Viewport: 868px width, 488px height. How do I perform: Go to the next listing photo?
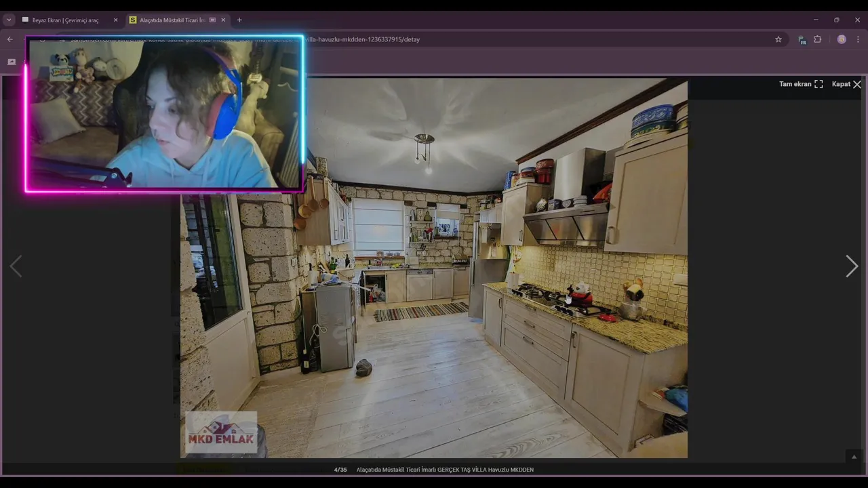(x=852, y=266)
